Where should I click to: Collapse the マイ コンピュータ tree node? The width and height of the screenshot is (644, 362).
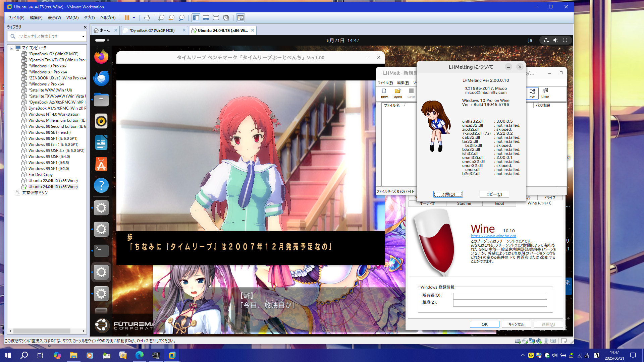pos(11,48)
